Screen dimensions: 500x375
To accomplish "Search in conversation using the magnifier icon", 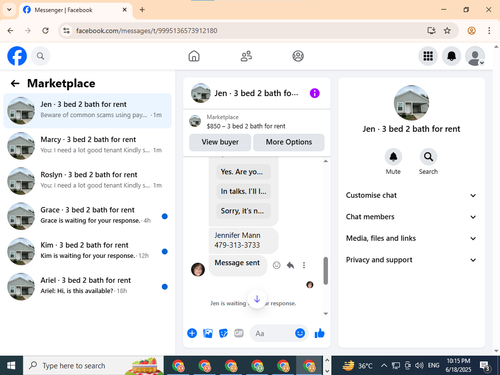I will (428, 157).
